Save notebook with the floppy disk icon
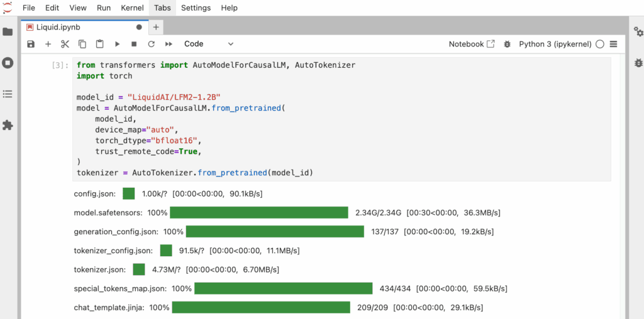 (31, 44)
